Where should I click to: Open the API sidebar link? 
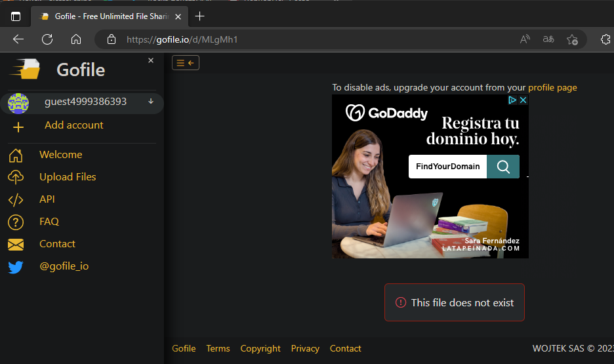[x=47, y=199]
